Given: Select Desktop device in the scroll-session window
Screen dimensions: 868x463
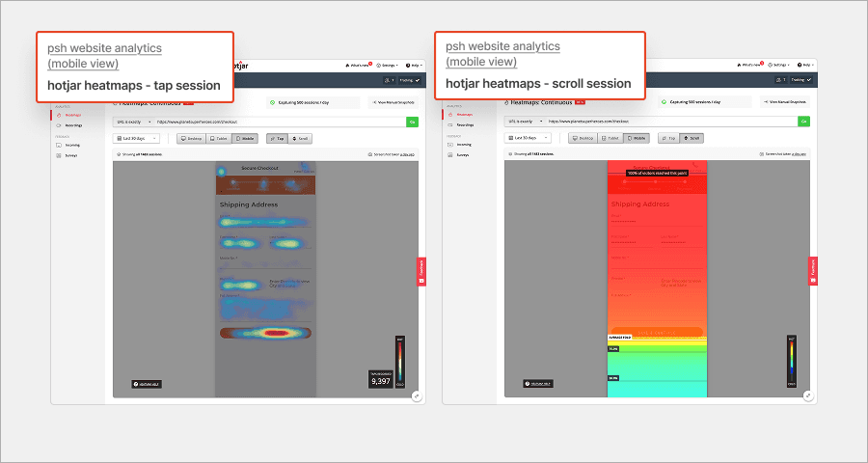Looking at the screenshot, I should pos(583,138).
